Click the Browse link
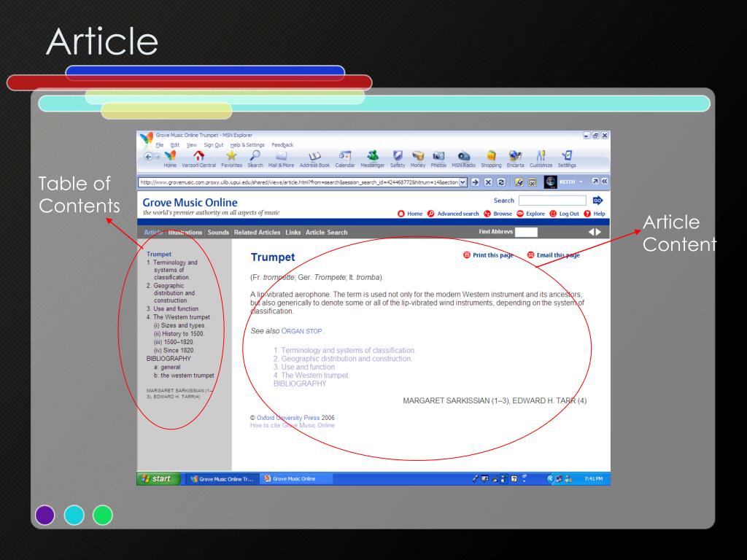This screenshot has width=747, height=560. [498, 214]
